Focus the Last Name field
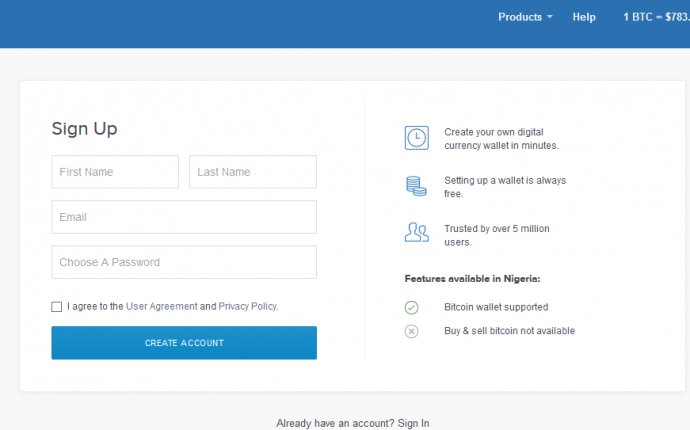This screenshot has height=430, width=690. [x=253, y=172]
